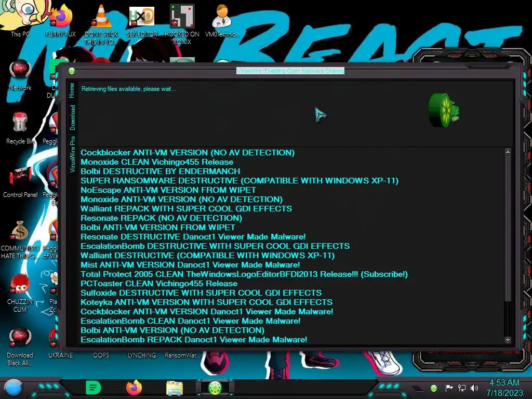Click the taskbar clock showing 4:53 AM
Viewport: 532px width, 399px height.
coord(504,388)
